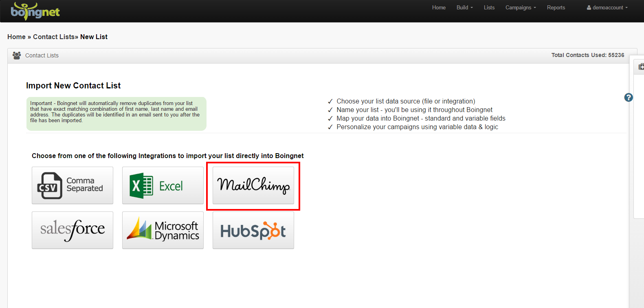The width and height of the screenshot is (644, 308).
Task: Expand the Build dropdown menu
Action: 464,8
